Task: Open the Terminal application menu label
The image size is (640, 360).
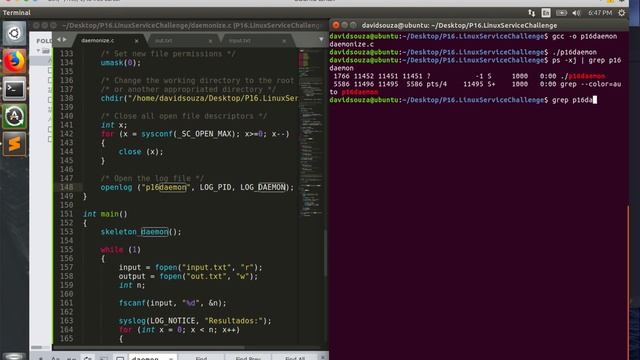Action: (x=17, y=13)
